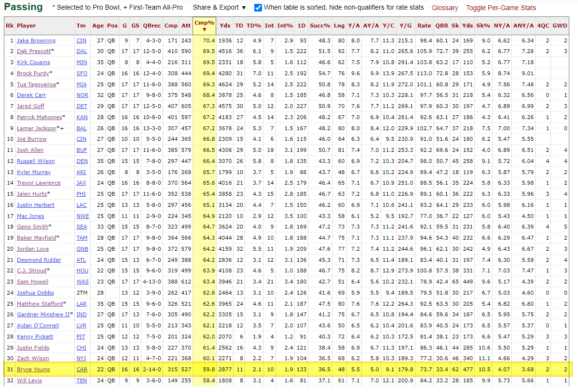Sort by the 4QC column header

click(543, 26)
